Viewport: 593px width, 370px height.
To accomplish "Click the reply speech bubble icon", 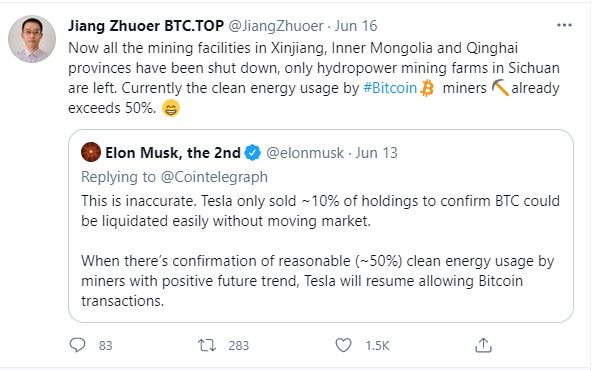I will (x=78, y=345).
